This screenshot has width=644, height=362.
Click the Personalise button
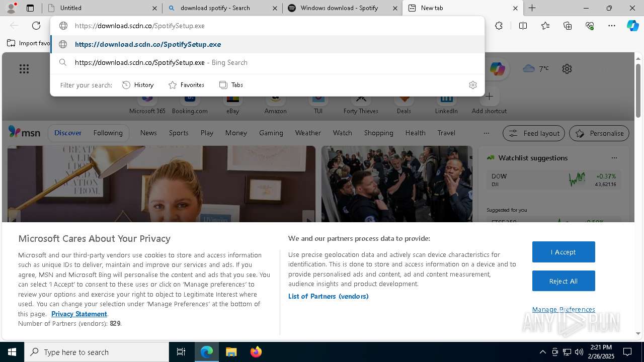[599, 133]
